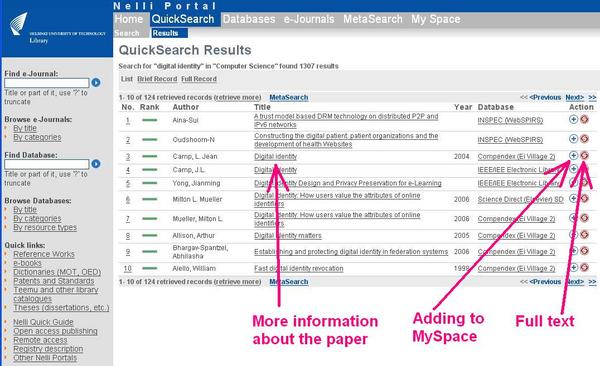Open full text icon for result 10

[x=584, y=267]
